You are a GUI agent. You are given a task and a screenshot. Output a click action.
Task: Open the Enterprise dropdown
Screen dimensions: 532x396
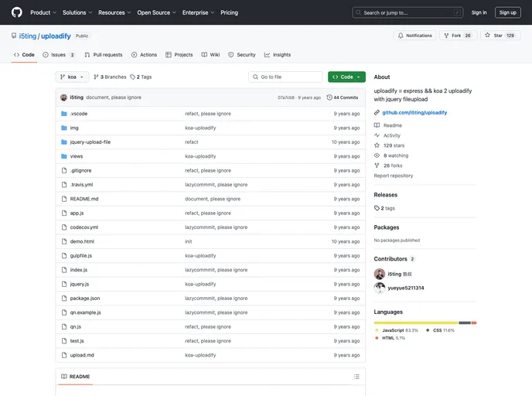[198, 12]
